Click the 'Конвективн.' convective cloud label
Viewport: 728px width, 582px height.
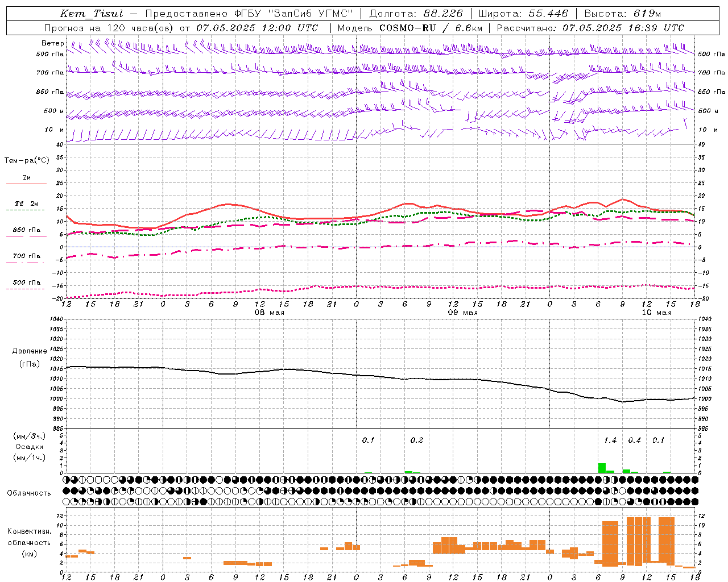pos(29,531)
